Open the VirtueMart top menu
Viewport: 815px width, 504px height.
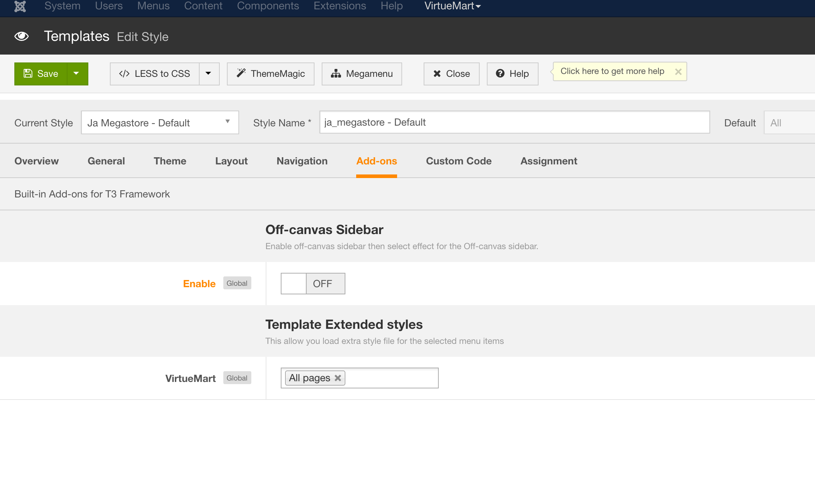pos(452,6)
